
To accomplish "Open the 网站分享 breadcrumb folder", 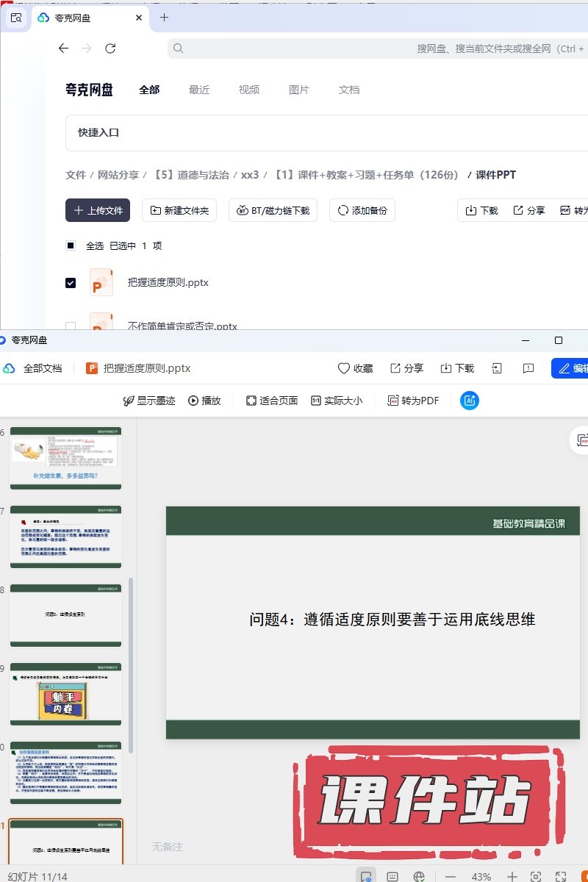I will [118, 175].
